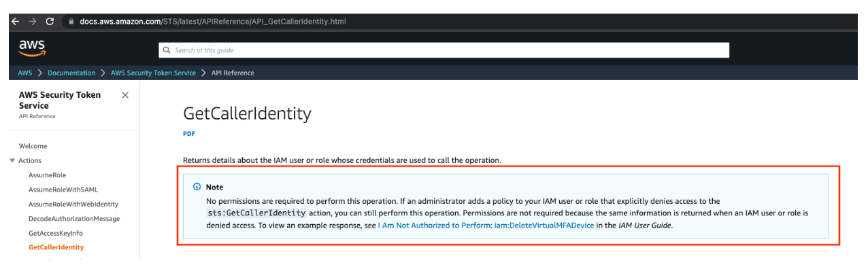Viewport: 868px width, 269px height.
Task: Click the AWS logo
Action: 31,48
